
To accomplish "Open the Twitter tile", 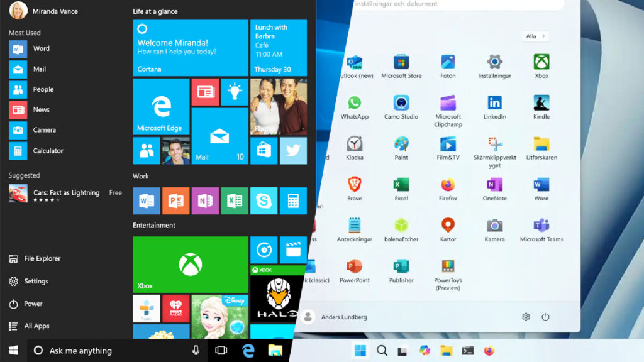I will (x=293, y=151).
